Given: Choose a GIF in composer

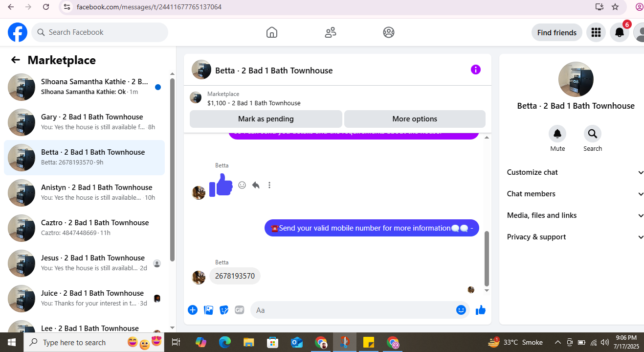Looking at the screenshot, I should (239, 310).
